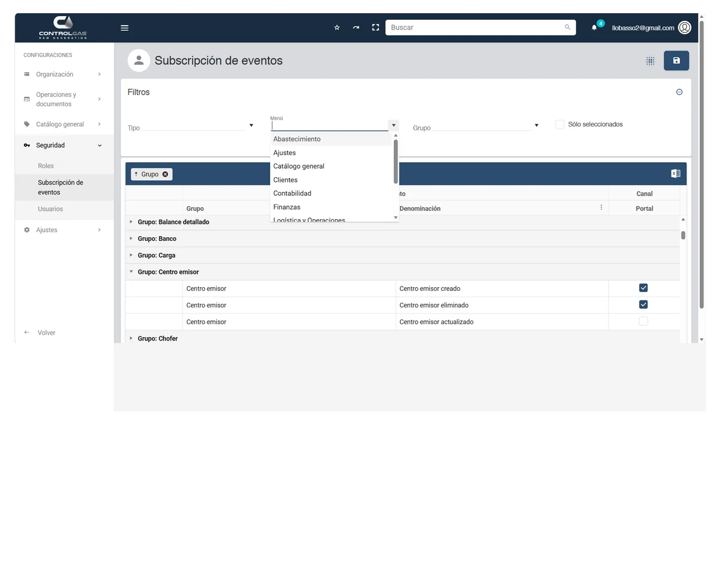Image resolution: width=720 pixels, height=588 pixels.
Task: Open the notifications bell
Action: coord(594,28)
